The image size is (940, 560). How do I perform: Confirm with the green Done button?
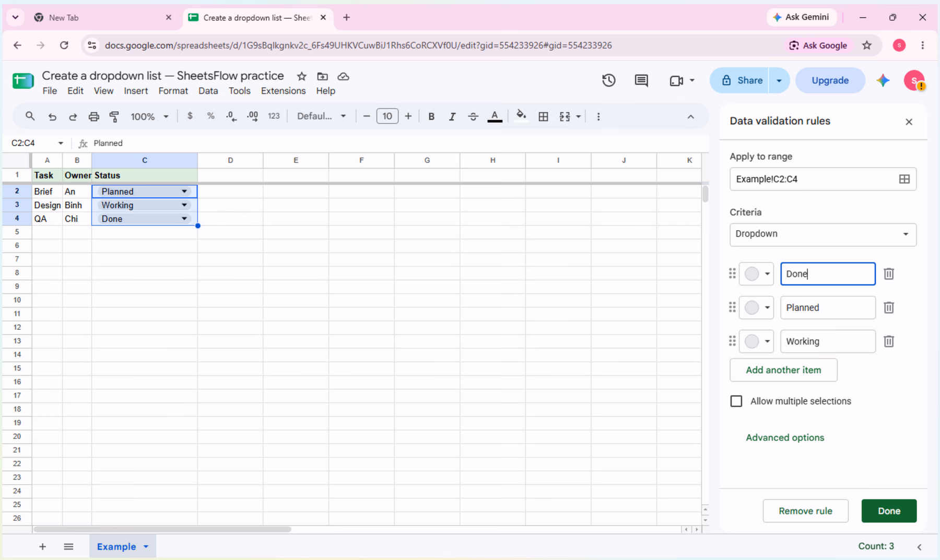tap(889, 511)
